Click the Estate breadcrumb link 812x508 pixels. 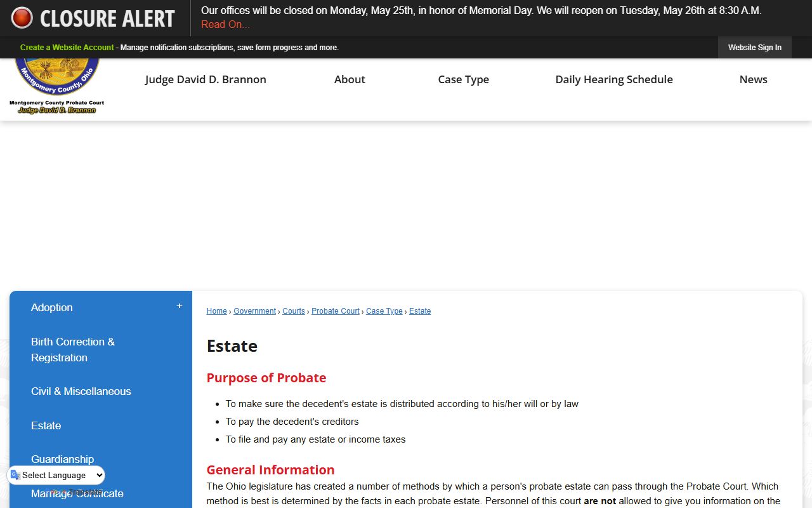[420, 311]
